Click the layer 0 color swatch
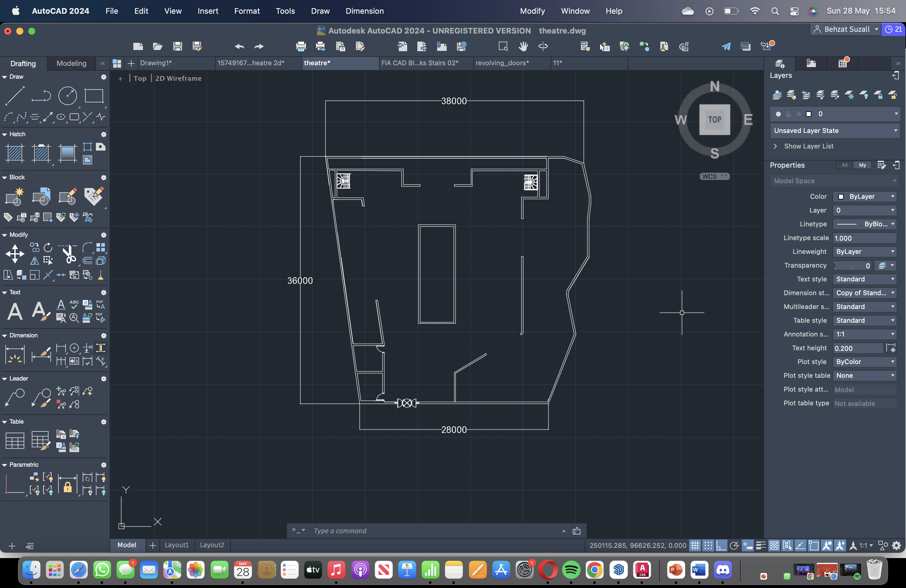 pyautogui.click(x=809, y=114)
